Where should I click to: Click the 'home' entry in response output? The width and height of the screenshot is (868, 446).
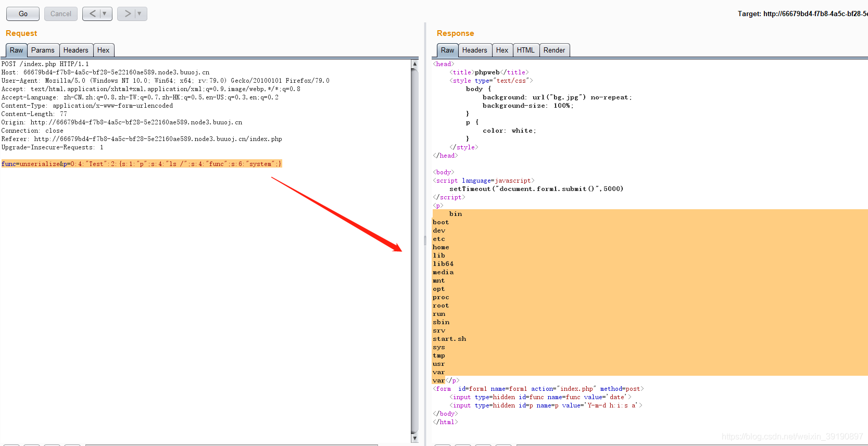click(x=441, y=247)
